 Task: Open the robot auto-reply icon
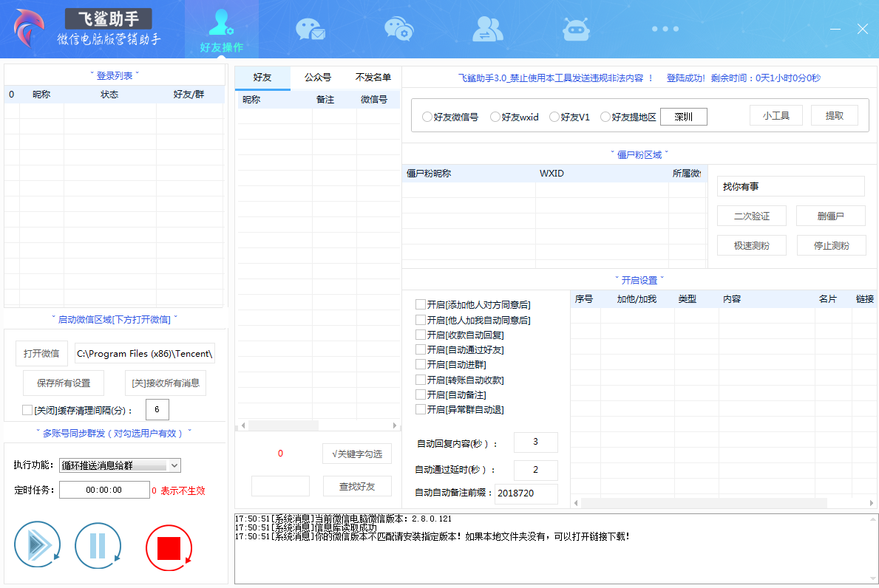[x=576, y=29]
